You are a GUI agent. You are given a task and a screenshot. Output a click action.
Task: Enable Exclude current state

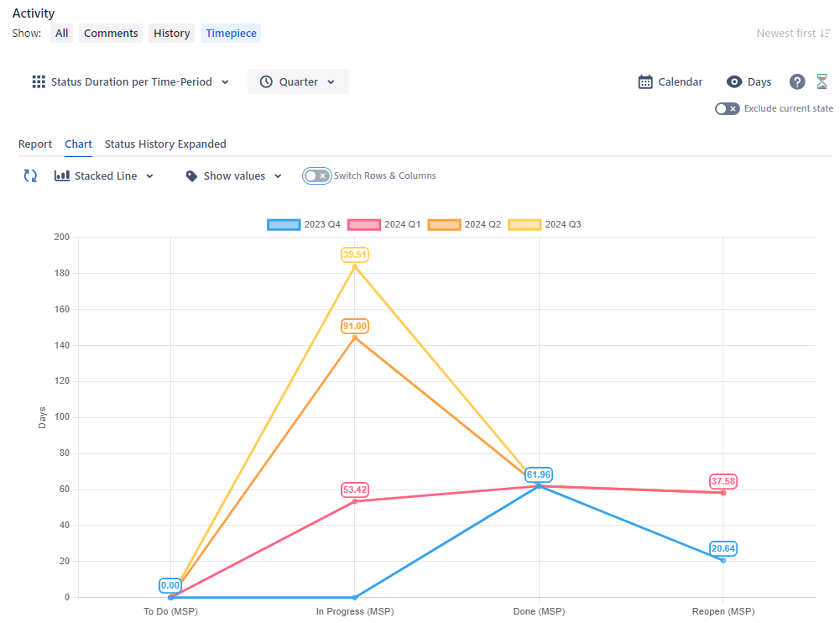[x=727, y=108]
